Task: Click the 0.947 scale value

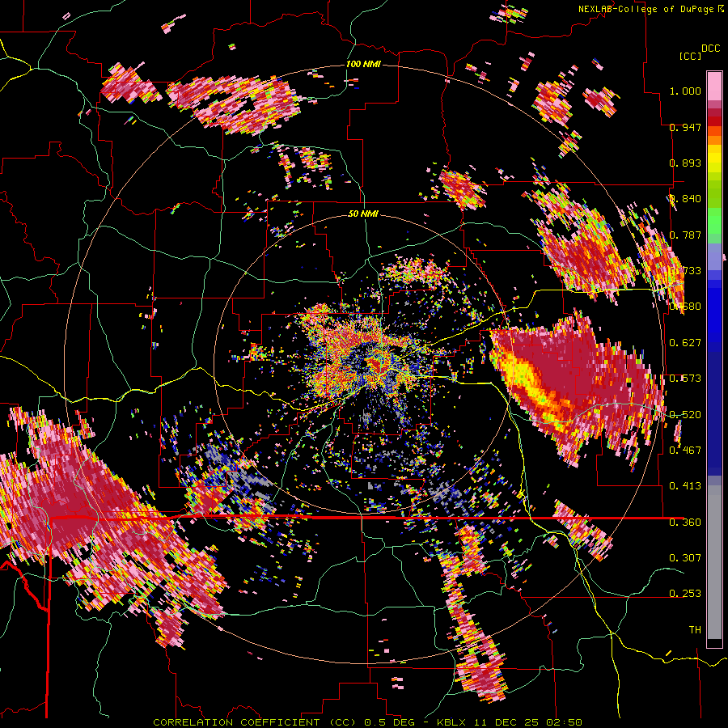Action: pyautogui.click(x=685, y=127)
